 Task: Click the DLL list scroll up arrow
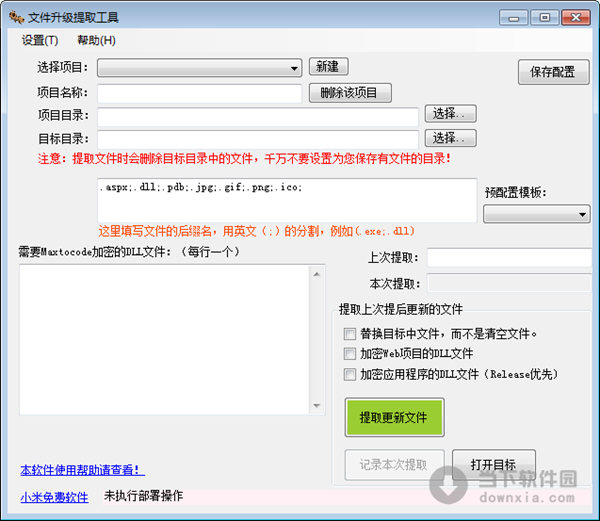[x=317, y=274]
